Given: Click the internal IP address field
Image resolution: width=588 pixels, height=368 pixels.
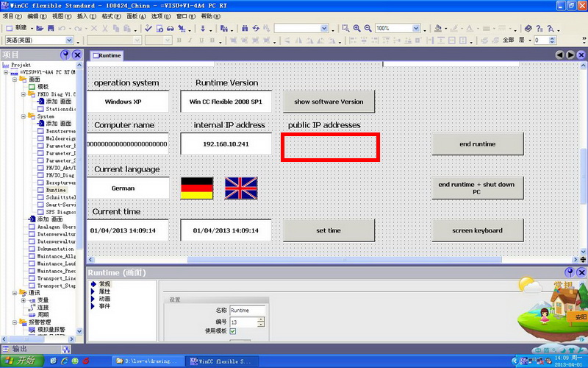Looking at the screenshot, I should click(226, 144).
